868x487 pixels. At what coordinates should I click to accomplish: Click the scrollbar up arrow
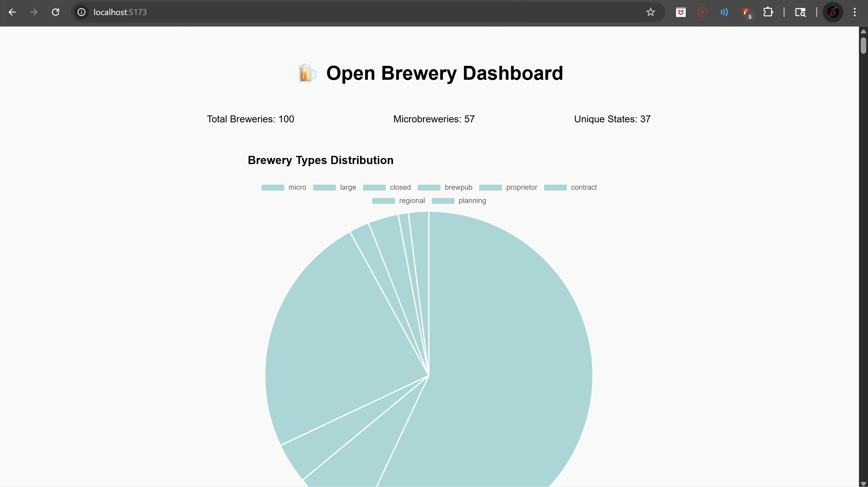(863, 31)
